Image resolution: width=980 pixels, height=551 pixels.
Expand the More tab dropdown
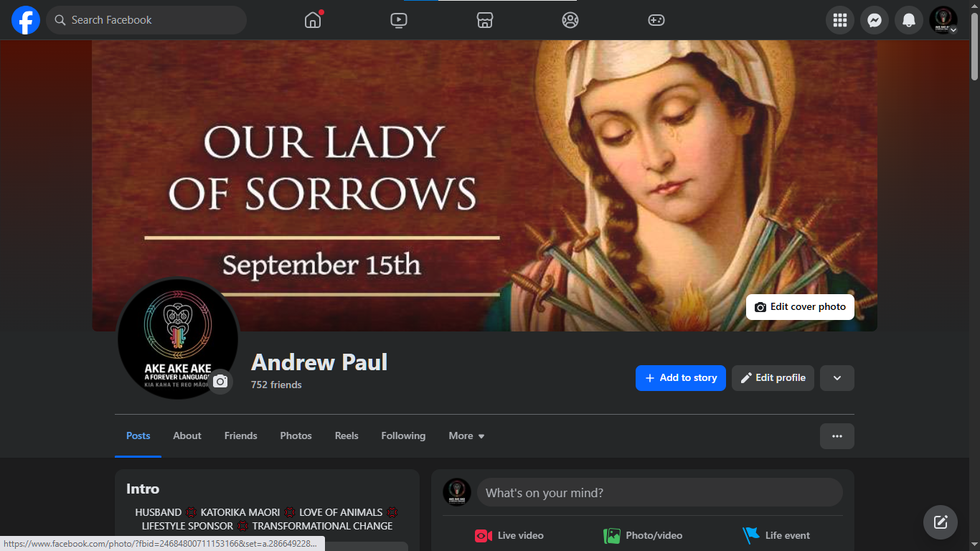[467, 436]
